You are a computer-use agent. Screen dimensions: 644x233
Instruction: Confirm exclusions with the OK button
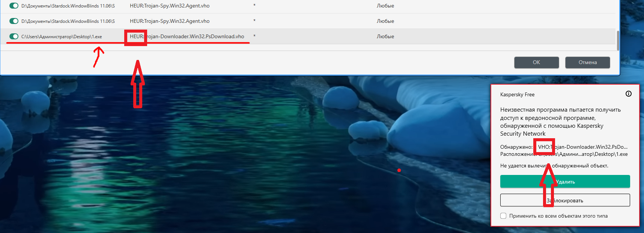coord(536,62)
